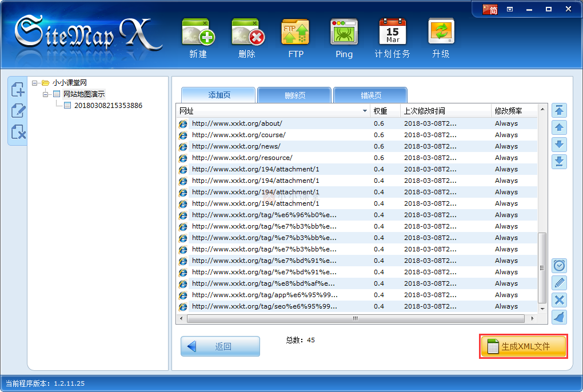Click Always frequency in the news/ row
The height and width of the screenshot is (392, 583).
(x=506, y=146)
